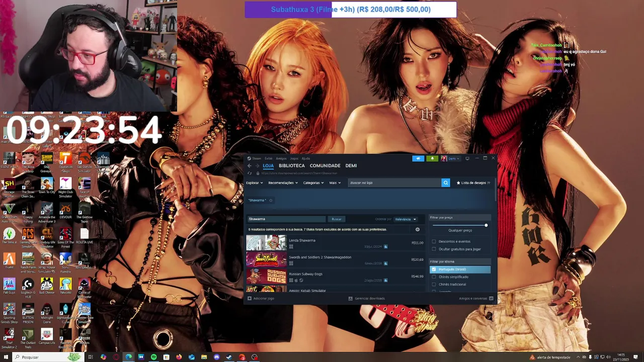The height and width of the screenshot is (362, 644).
Task: Select Sonic Rumble desktop shortcut
Action: [x=65, y=263]
